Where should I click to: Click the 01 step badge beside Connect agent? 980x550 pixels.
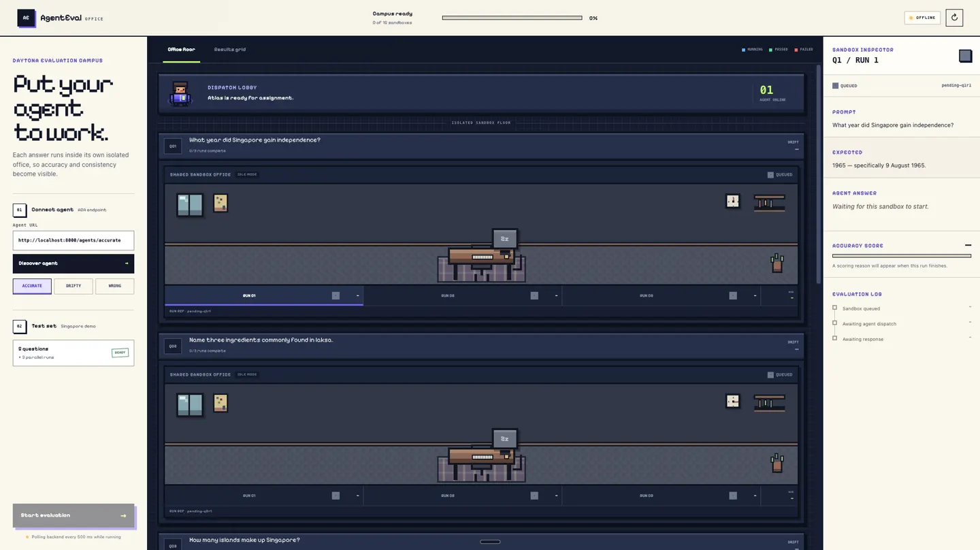[x=20, y=210]
